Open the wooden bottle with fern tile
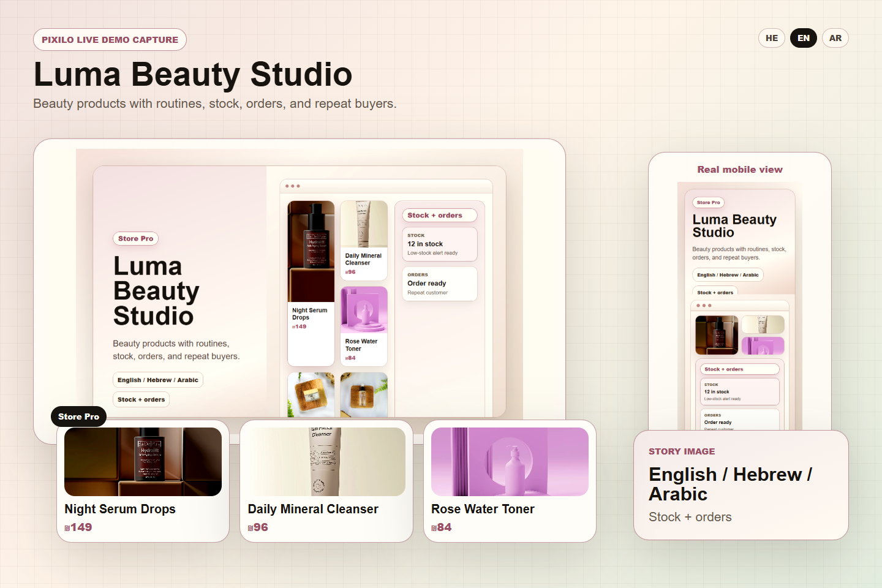The image size is (882, 588). [x=364, y=394]
